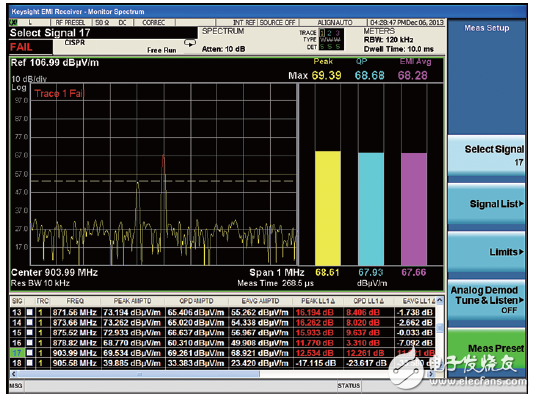Toggle checkbox for signal 14 row
This screenshot has width=536, height=398.
pos(30,322)
